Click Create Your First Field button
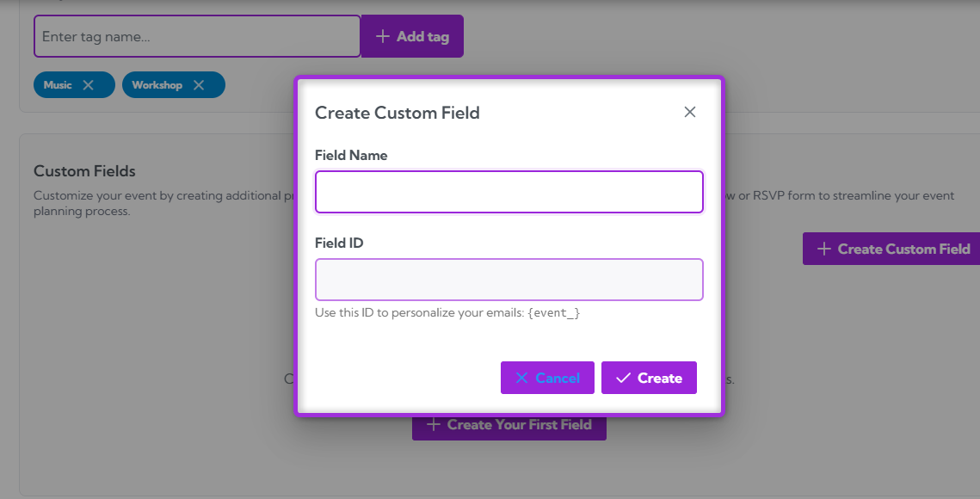980x499 pixels. pyautogui.click(x=508, y=424)
